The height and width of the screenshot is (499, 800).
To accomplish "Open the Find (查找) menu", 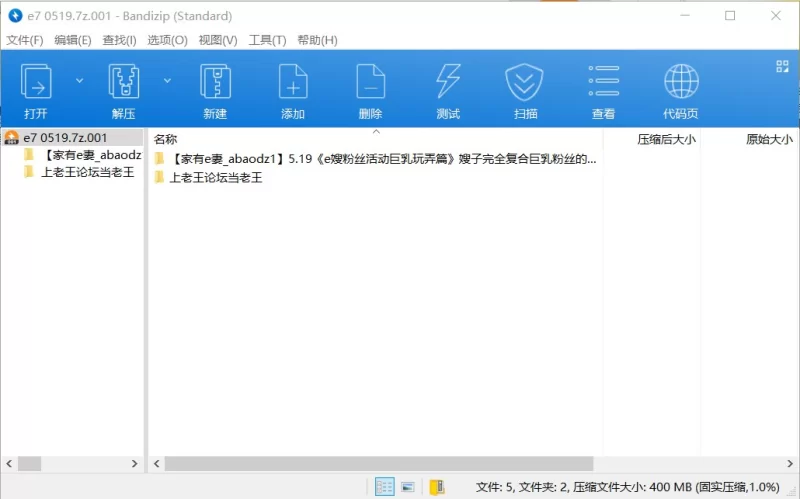I will pyautogui.click(x=119, y=40).
